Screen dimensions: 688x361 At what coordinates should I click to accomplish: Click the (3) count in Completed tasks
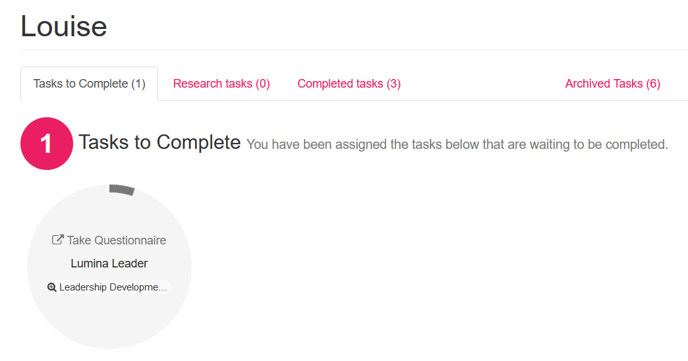click(394, 83)
